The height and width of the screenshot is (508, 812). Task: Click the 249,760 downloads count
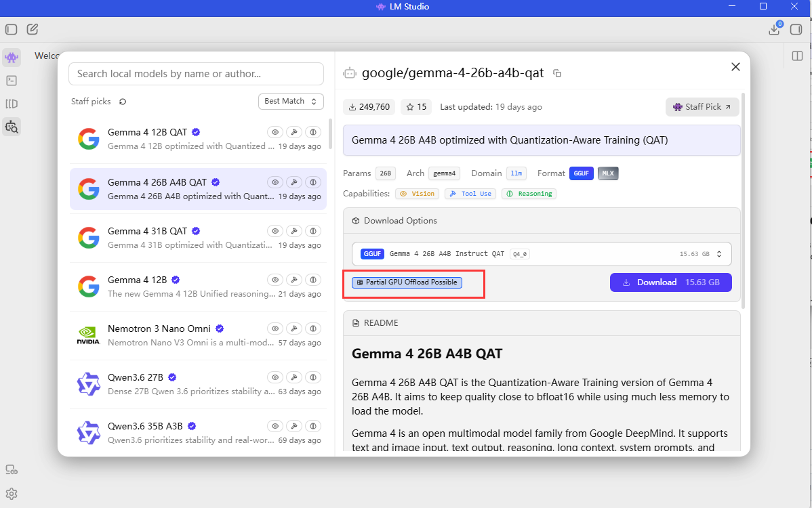369,107
